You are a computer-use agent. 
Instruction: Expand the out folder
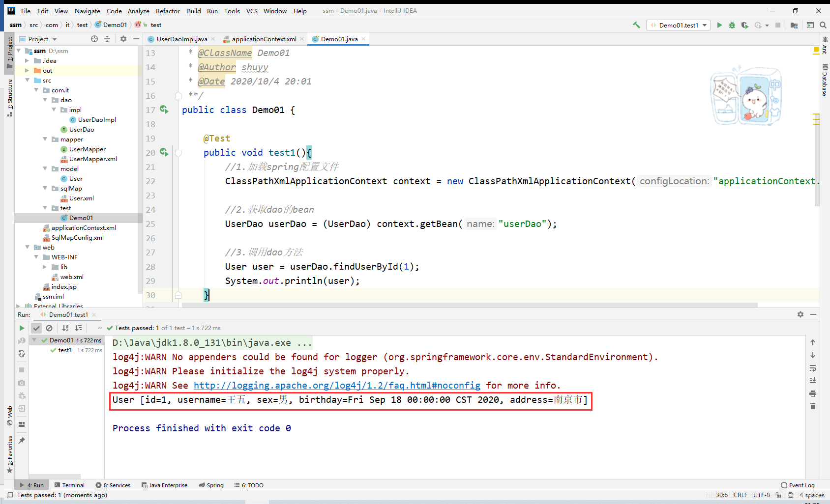pyautogui.click(x=27, y=70)
